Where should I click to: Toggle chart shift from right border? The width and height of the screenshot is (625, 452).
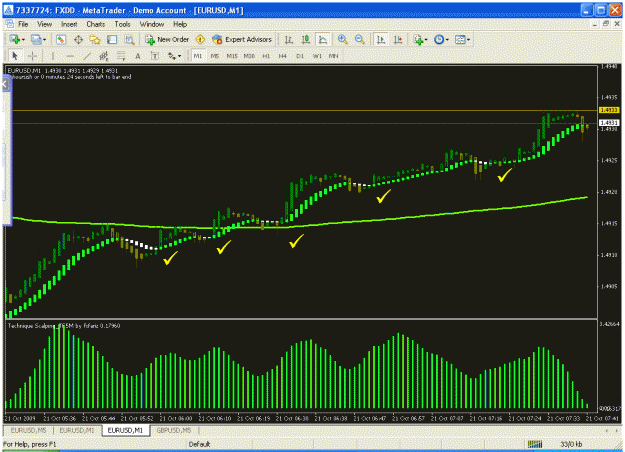coord(398,39)
